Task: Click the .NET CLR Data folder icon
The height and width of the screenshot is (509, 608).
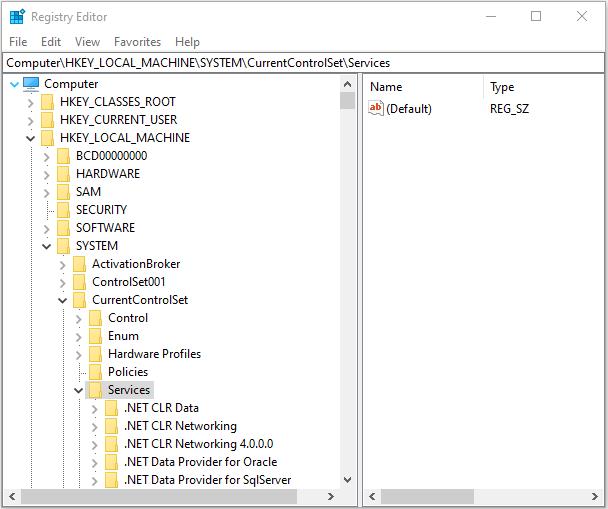Action: tap(112, 408)
